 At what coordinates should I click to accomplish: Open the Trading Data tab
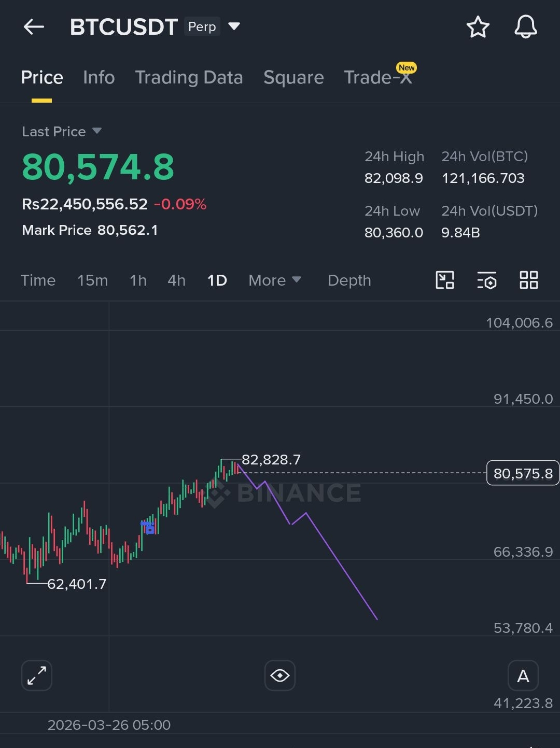[x=189, y=77]
